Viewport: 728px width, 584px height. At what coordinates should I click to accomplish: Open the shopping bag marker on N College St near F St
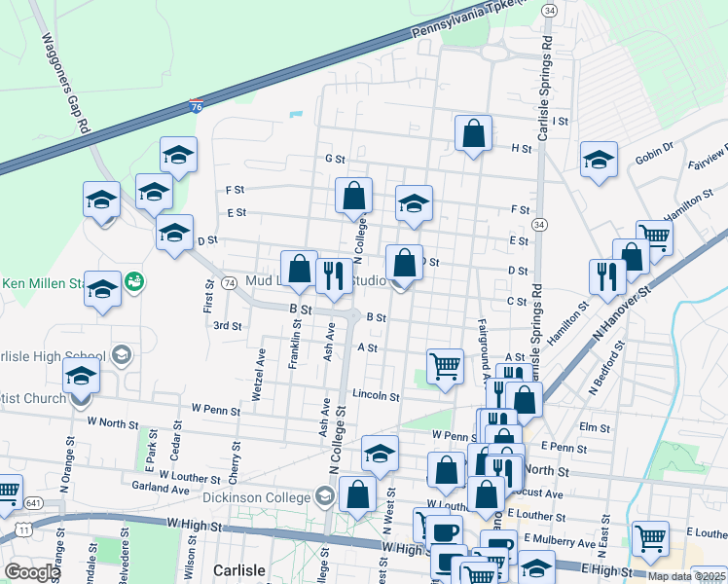point(354,195)
